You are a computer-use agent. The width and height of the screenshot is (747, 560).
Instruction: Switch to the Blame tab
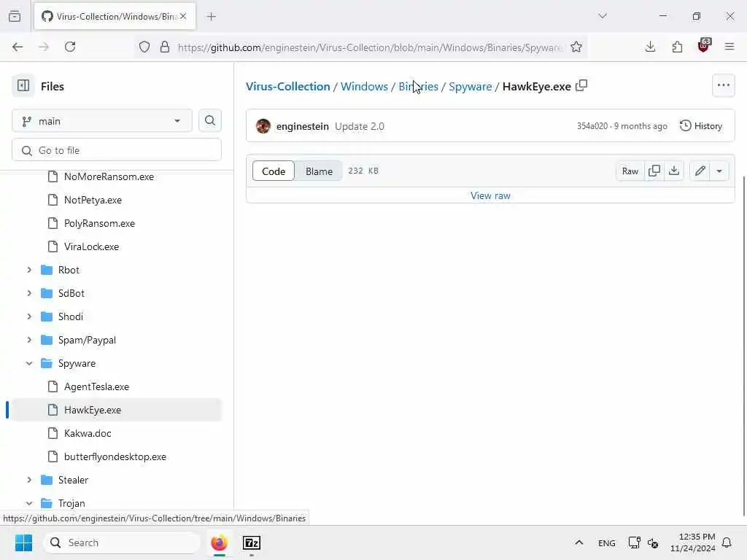[x=319, y=171]
